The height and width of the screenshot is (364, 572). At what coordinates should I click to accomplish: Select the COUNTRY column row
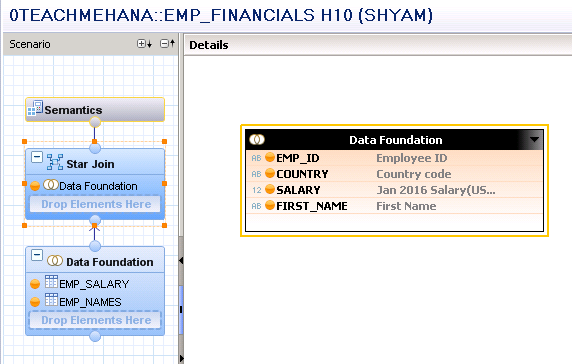394,174
